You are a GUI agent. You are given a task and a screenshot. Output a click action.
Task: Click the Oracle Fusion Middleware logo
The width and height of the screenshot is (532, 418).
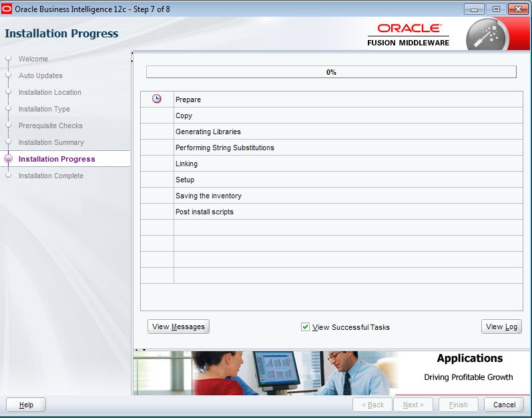pyautogui.click(x=408, y=35)
